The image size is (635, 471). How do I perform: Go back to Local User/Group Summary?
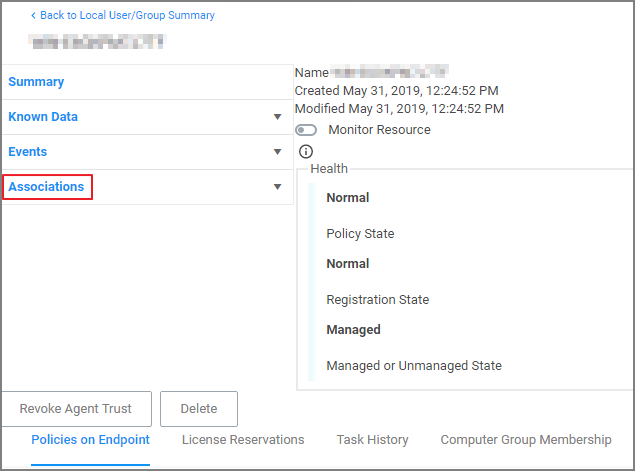(x=127, y=16)
